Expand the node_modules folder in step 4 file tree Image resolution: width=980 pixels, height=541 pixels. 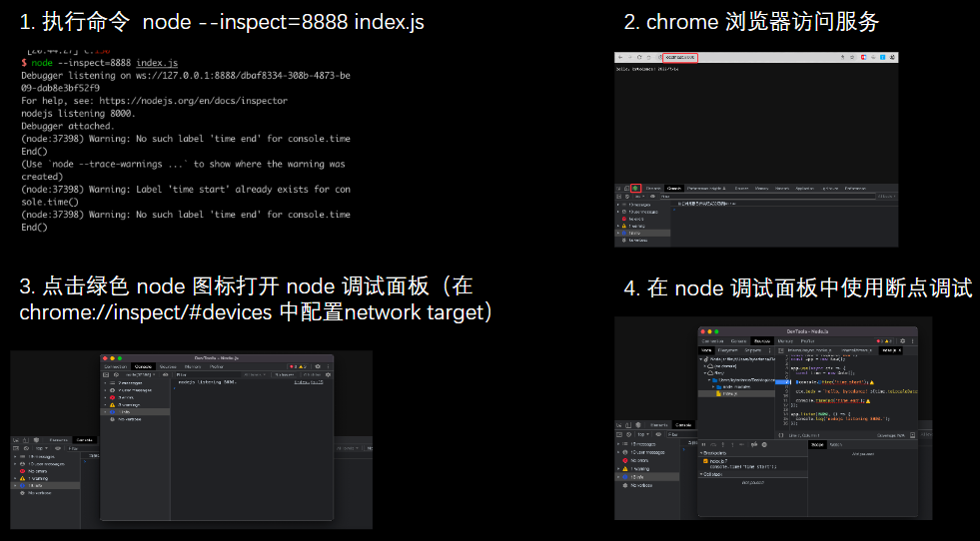tap(713, 386)
